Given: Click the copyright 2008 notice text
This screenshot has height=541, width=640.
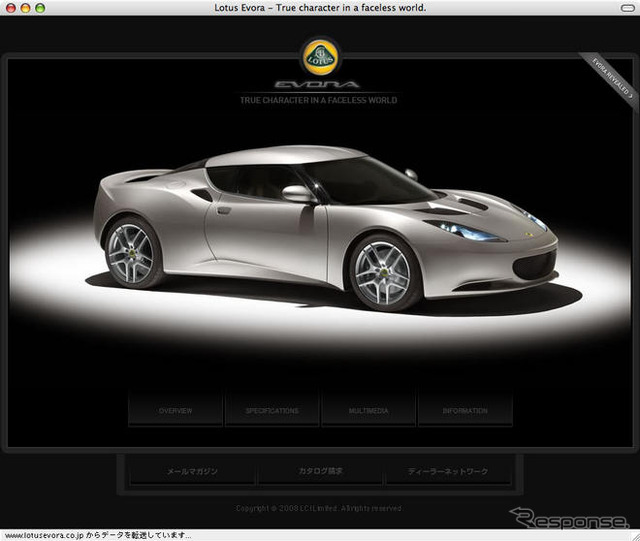Looking at the screenshot, I should 318,508.
